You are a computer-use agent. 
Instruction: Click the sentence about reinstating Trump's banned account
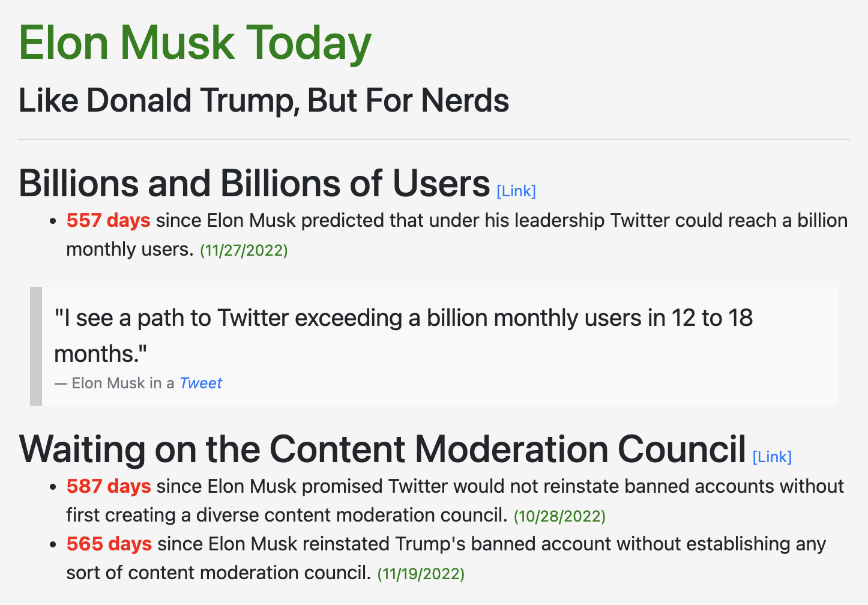click(446, 558)
